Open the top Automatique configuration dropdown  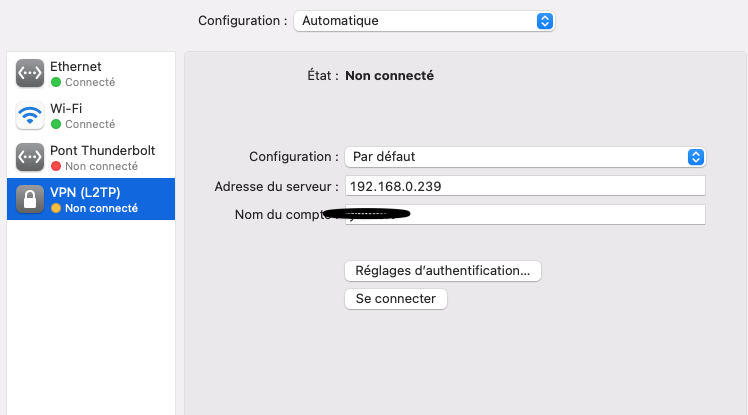(x=423, y=20)
